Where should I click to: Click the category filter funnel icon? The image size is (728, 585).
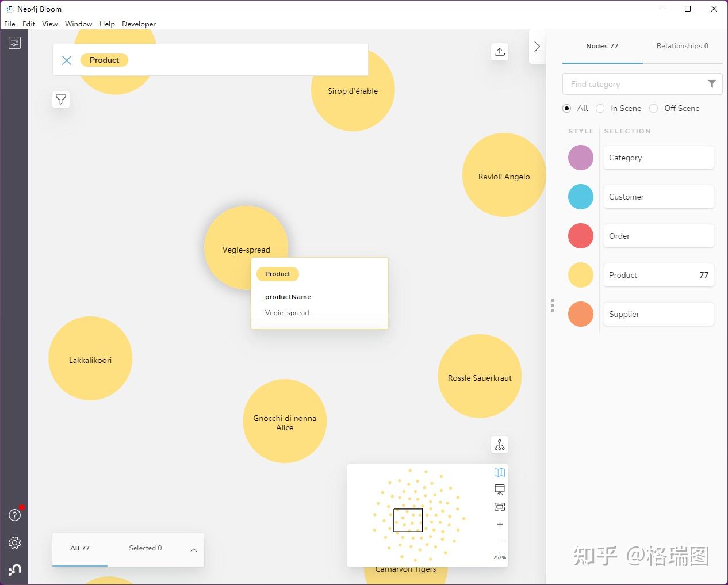click(712, 84)
